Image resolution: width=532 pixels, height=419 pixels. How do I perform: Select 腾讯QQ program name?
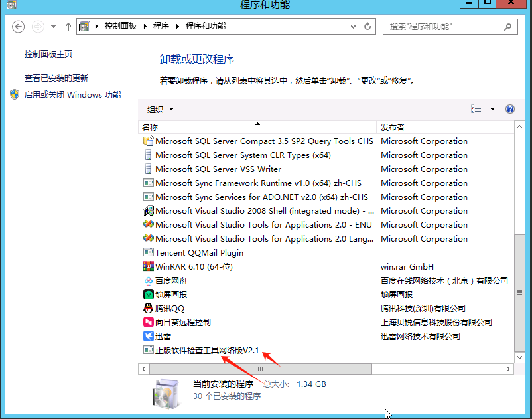click(170, 308)
